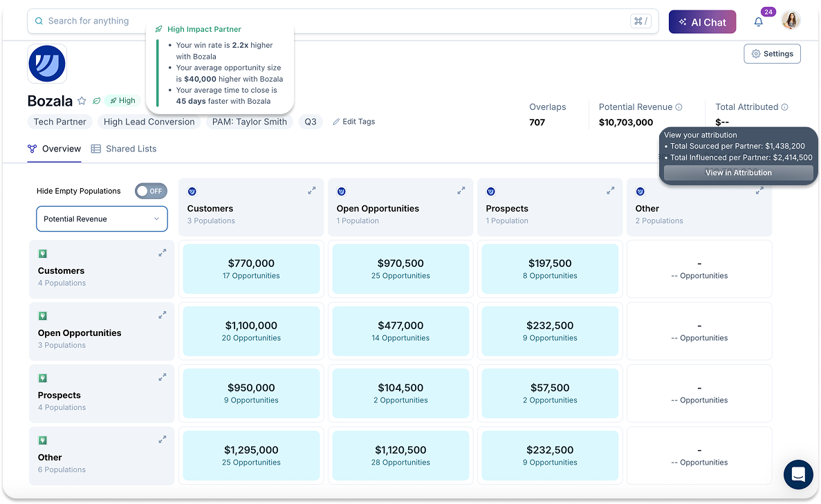Toggle Hide Empty Populations switch
The image size is (821, 504).
(151, 191)
